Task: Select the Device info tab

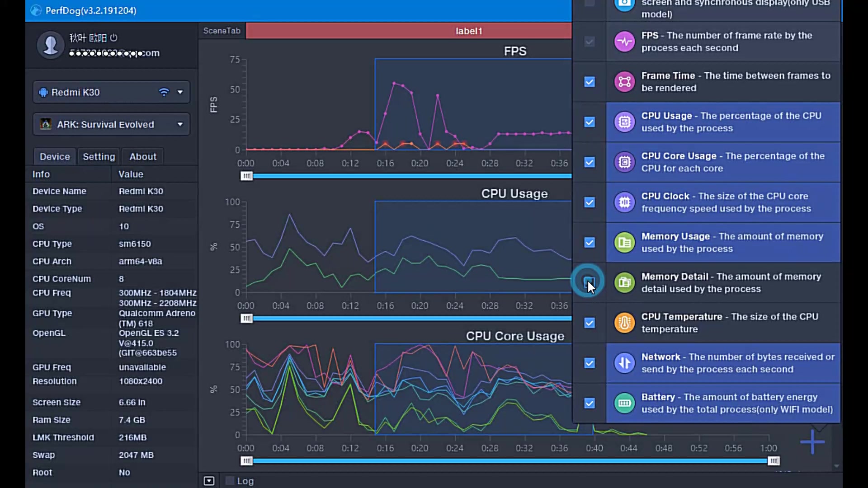Action: (x=54, y=156)
